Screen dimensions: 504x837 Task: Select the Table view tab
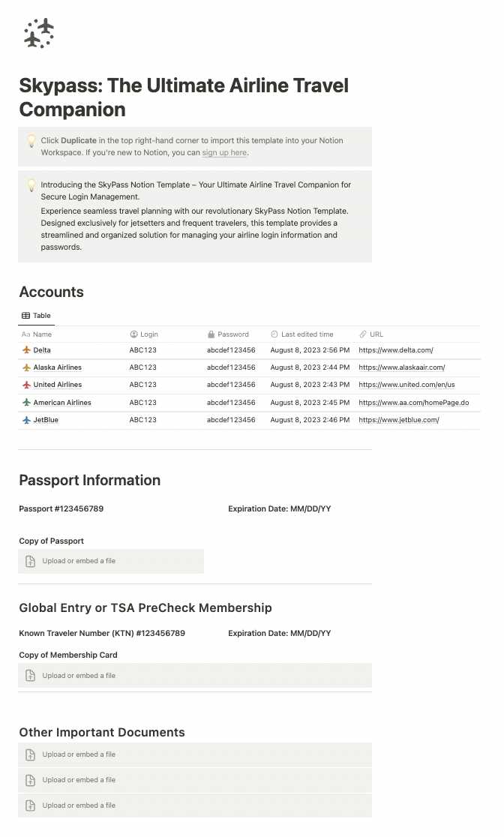coord(36,316)
